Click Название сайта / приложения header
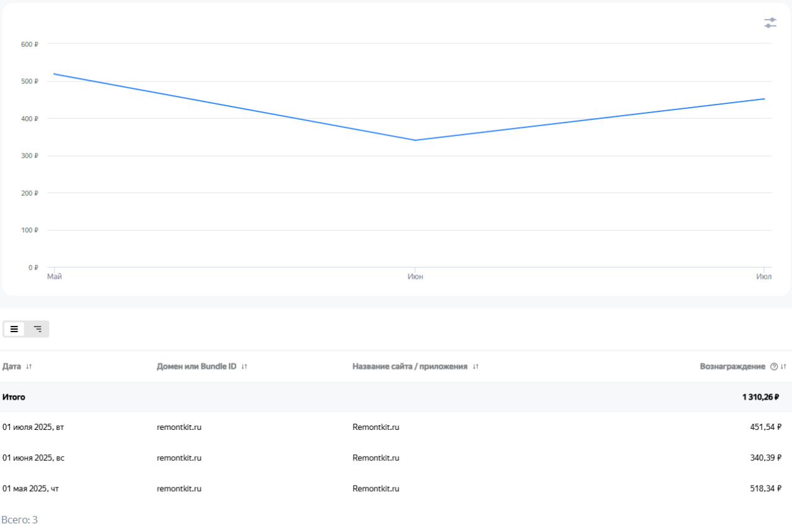 pyautogui.click(x=410, y=366)
